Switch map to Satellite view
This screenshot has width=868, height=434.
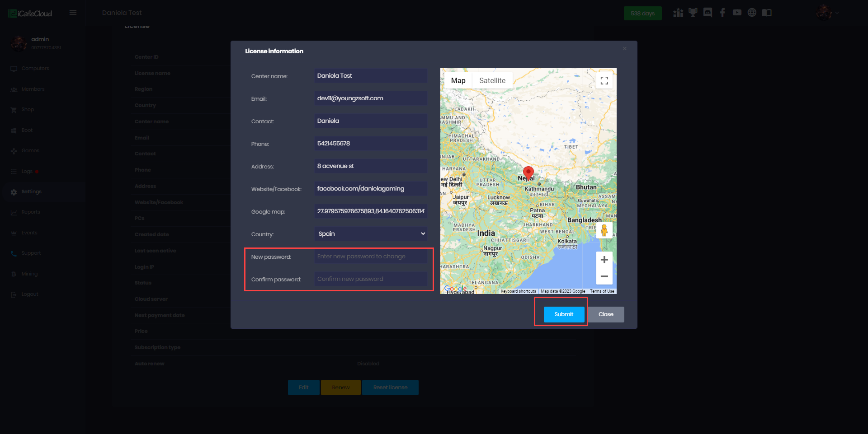click(492, 80)
